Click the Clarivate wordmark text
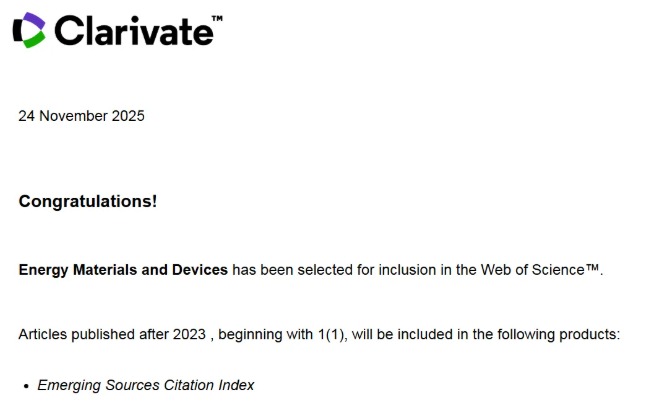The image size is (647, 407). (133, 31)
